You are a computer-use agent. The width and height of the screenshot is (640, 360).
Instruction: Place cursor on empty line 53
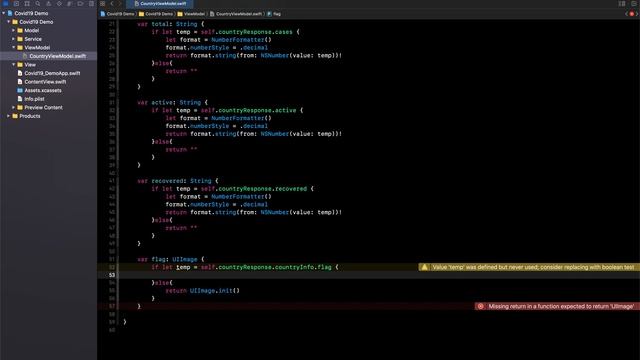coord(380,275)
